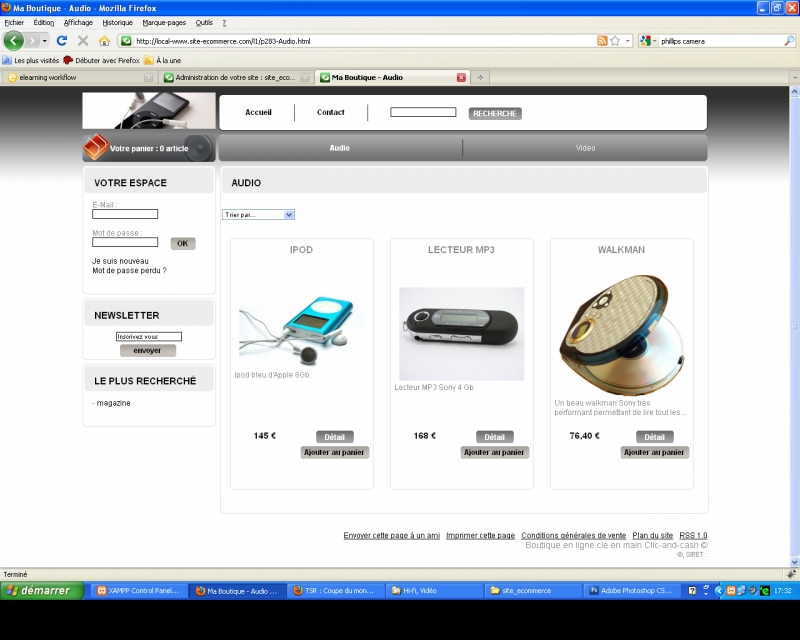This screenshot has height=640, width=800.
Task: Click the RECHERCHE button
Action: pos(495,113)
